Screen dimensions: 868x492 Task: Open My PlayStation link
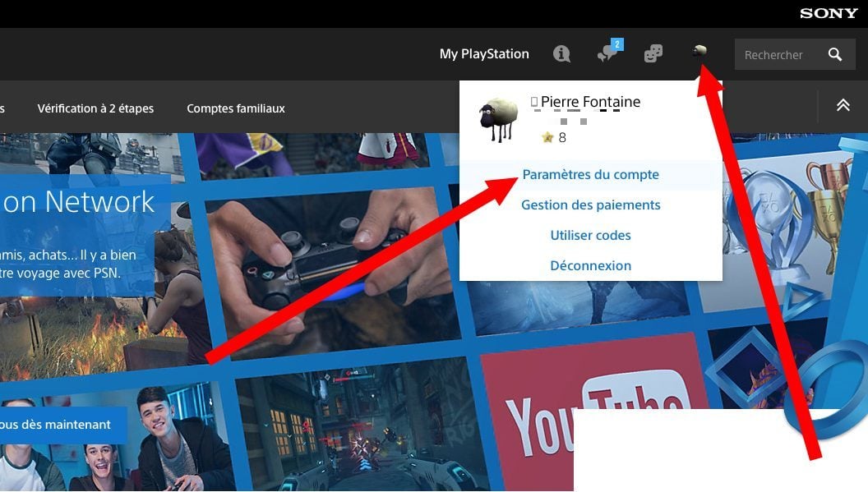484,53
